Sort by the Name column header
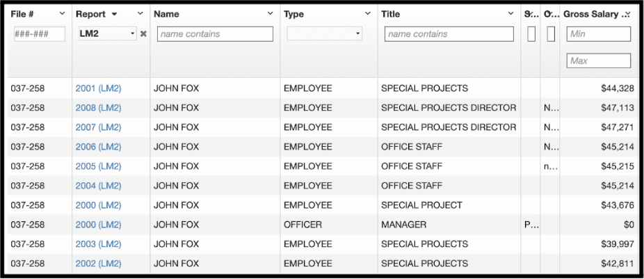Viewport: 644px width, 279px height. (166, 14)
